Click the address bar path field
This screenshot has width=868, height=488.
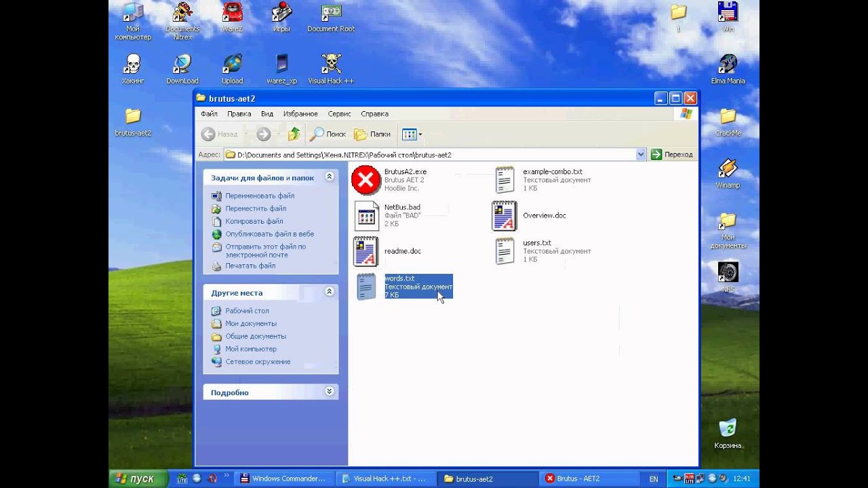pos(430,155)
